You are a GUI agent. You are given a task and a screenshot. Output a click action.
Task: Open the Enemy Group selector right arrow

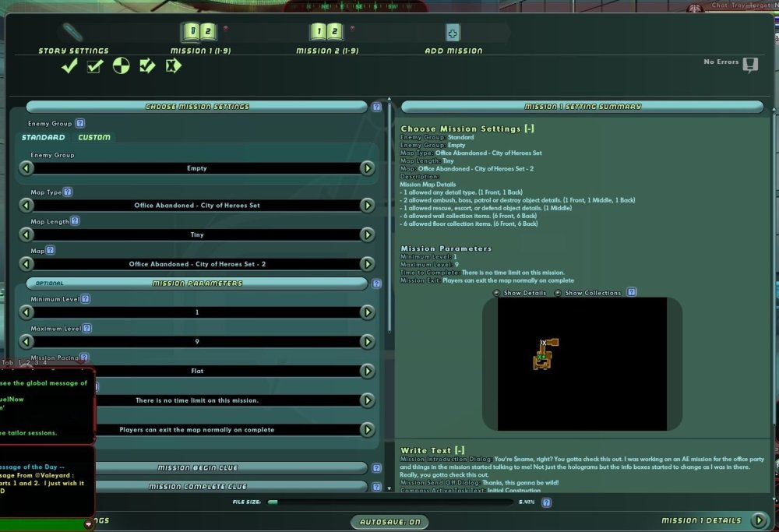pos(367,168)
